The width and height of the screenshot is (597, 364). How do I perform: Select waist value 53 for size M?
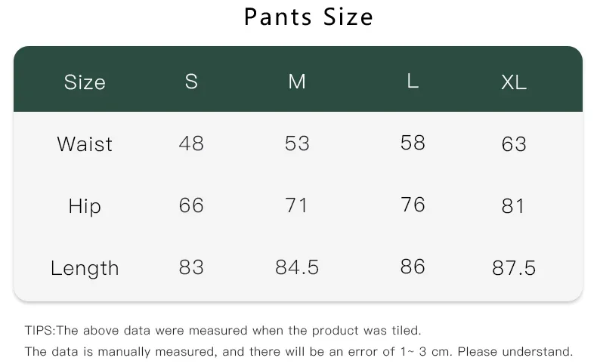pyautogui.click(x=297, y=143)
